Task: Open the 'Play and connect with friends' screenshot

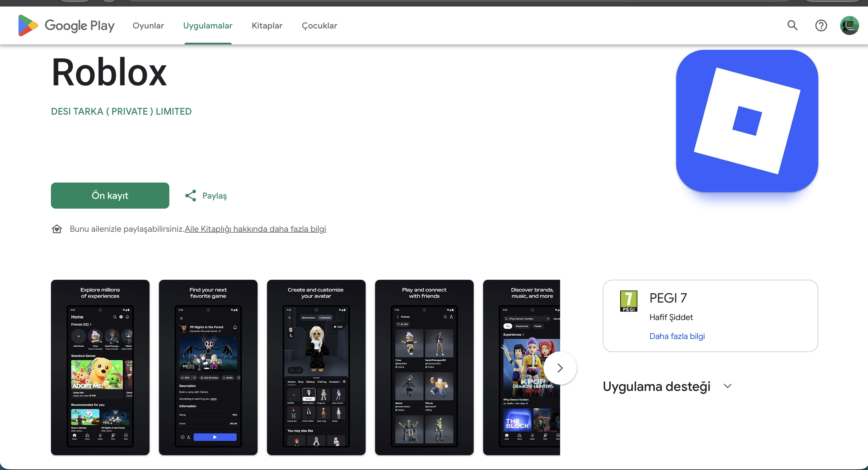Action: [424, 367]
